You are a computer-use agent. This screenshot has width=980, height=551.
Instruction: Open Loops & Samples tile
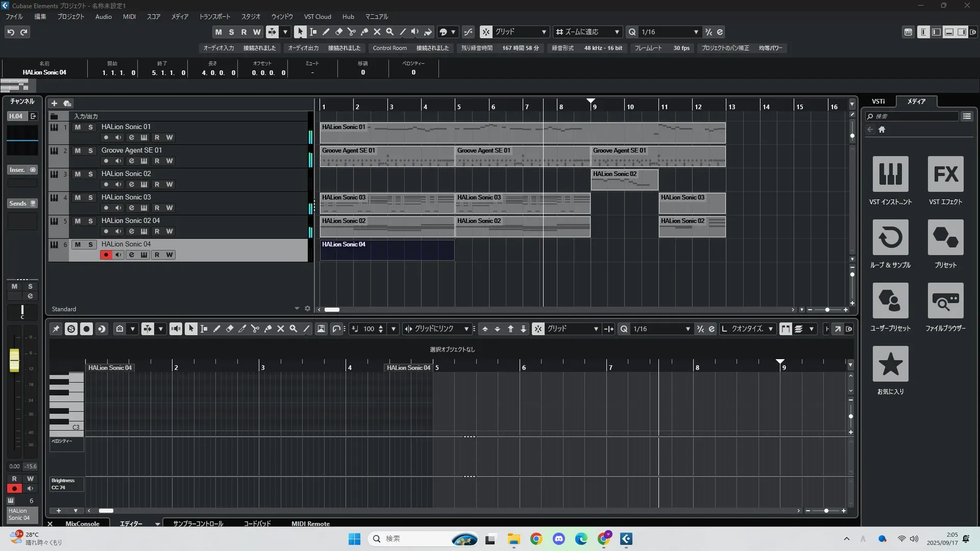(890, 237)
